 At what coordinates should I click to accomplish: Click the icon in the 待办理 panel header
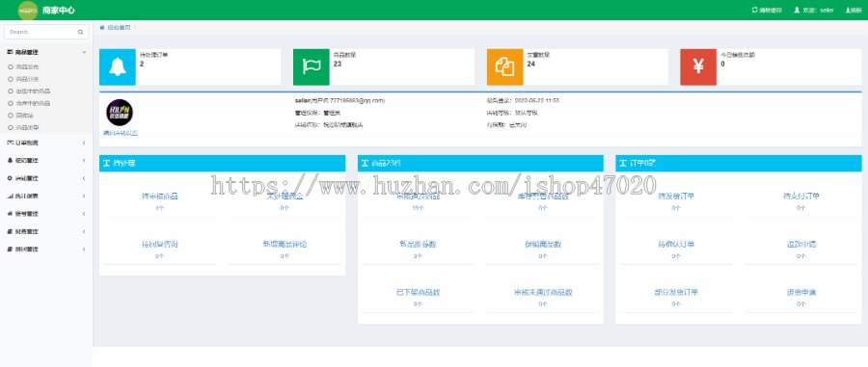coord(107,163)
